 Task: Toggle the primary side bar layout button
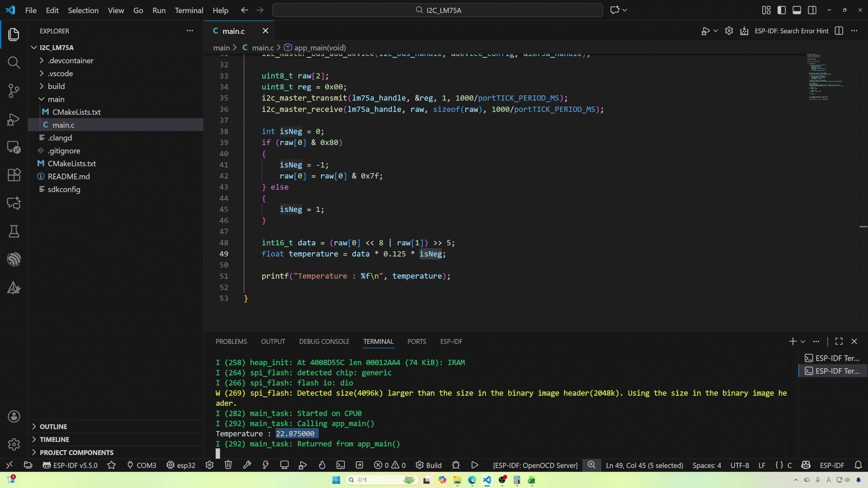click(782, 10)
